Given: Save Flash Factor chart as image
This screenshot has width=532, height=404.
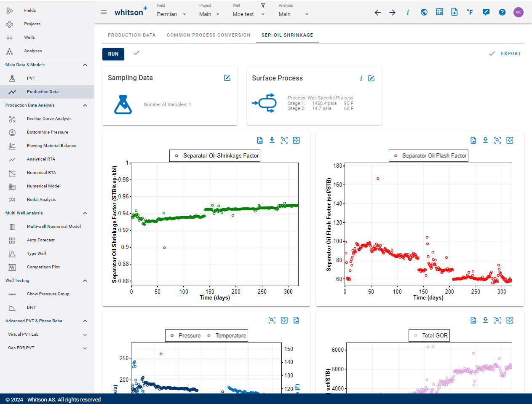Looking at the screenshot, I should tap(473, 140).
